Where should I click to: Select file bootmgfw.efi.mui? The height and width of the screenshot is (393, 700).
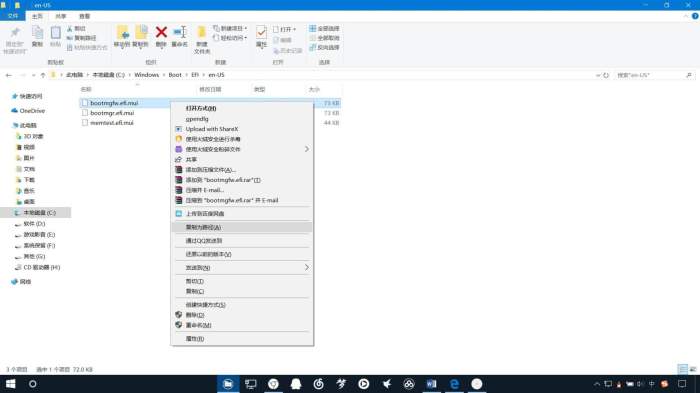(x=114, y=103)
